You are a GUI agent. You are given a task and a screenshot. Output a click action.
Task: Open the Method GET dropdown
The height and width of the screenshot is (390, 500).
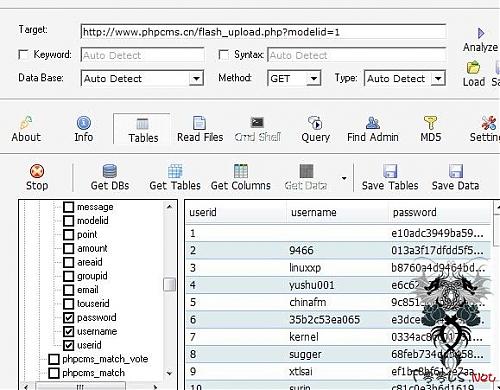tap(313, 79)
